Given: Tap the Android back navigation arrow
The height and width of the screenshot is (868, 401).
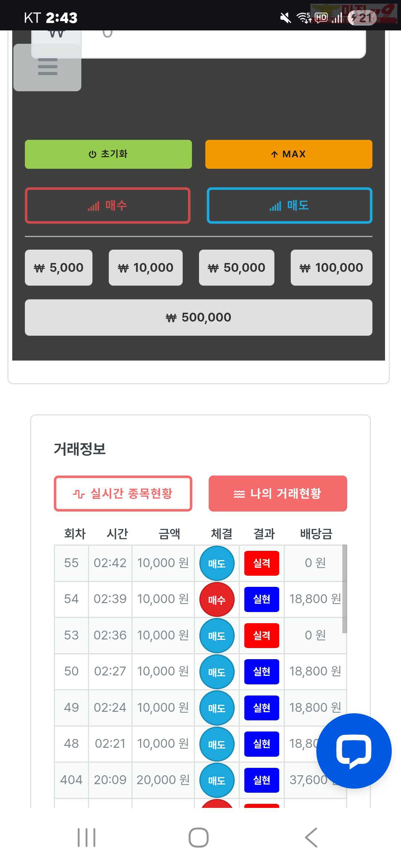Looking at the screenshot, I should click(x=311, y=838).
